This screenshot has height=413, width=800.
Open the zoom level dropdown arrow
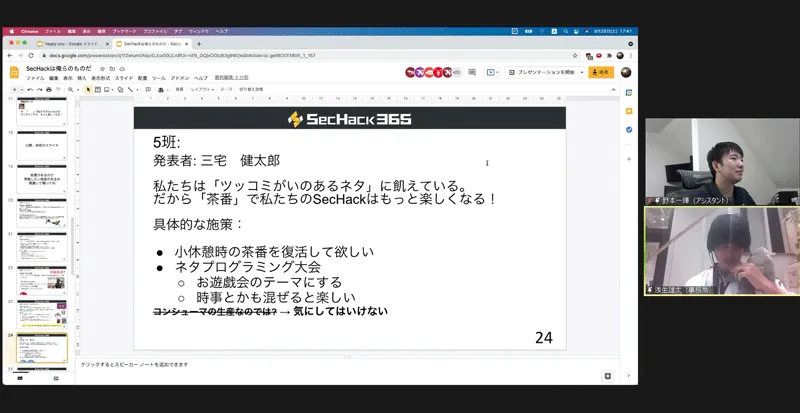[x=78, y=89]
